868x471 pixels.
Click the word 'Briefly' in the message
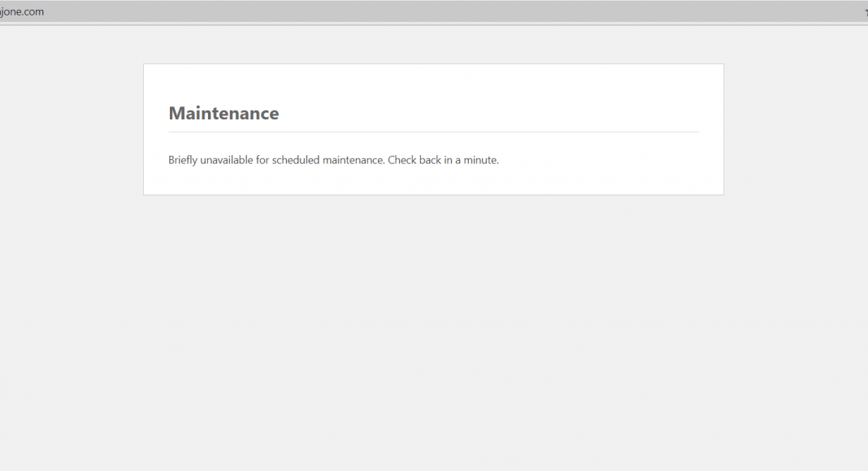(x=182, y=160)
